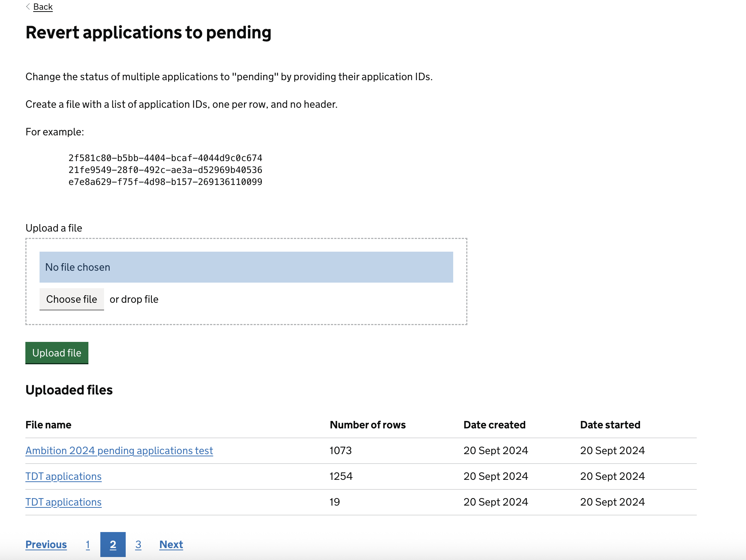The image size is (746, 560).
Task: Go to page 1 of uploaded files
Action: pos(88,544)
